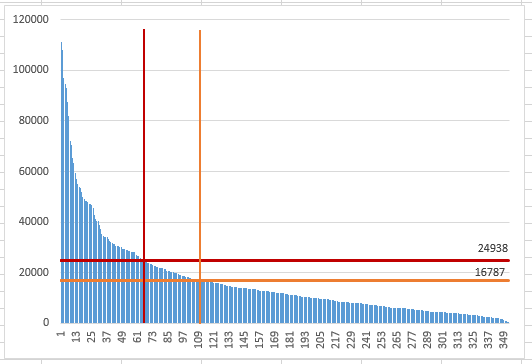Select the 60000 axis value
Screen dimensions: 532x364
coord(34,171)
